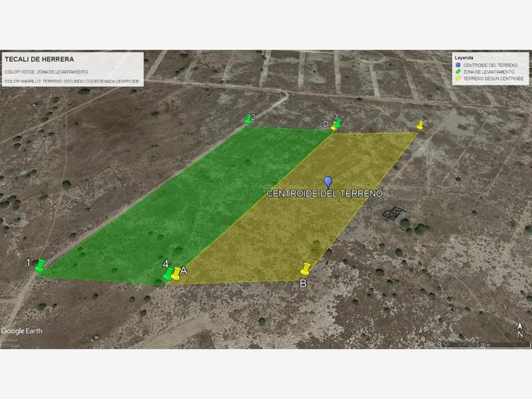Viewport: 532px width, 399px height.
Task: Click the map scale bar
Action: [485, 346]
